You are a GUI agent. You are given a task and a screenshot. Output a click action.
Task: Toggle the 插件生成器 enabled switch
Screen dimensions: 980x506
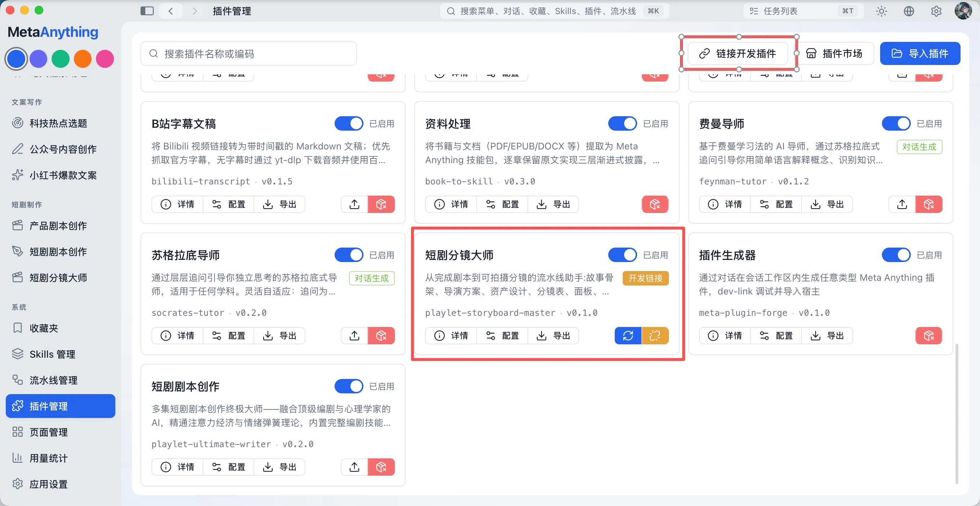896,255
